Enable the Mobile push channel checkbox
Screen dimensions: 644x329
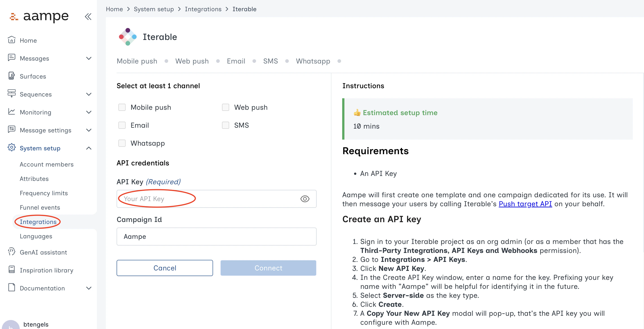[x=122, y=107]
